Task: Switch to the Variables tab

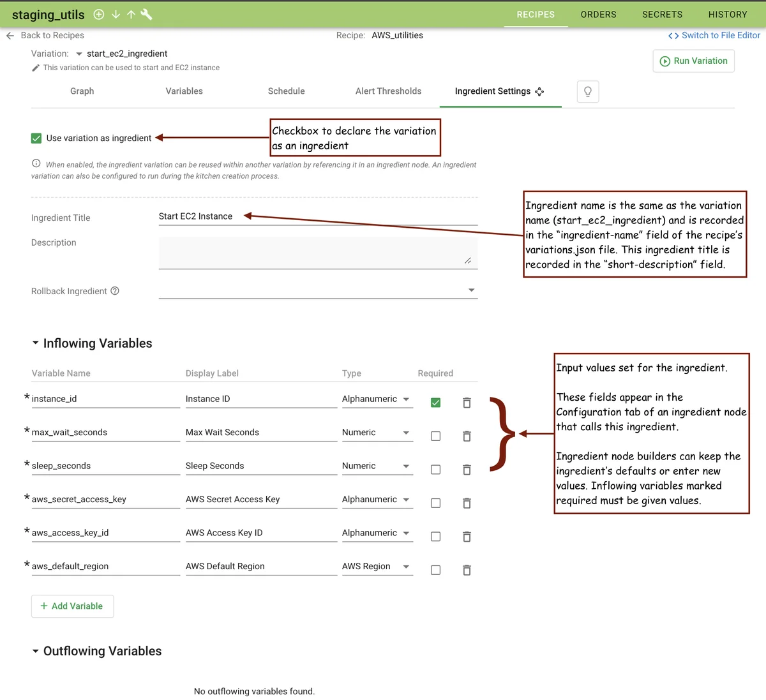Action: click(x=184, y=91)
